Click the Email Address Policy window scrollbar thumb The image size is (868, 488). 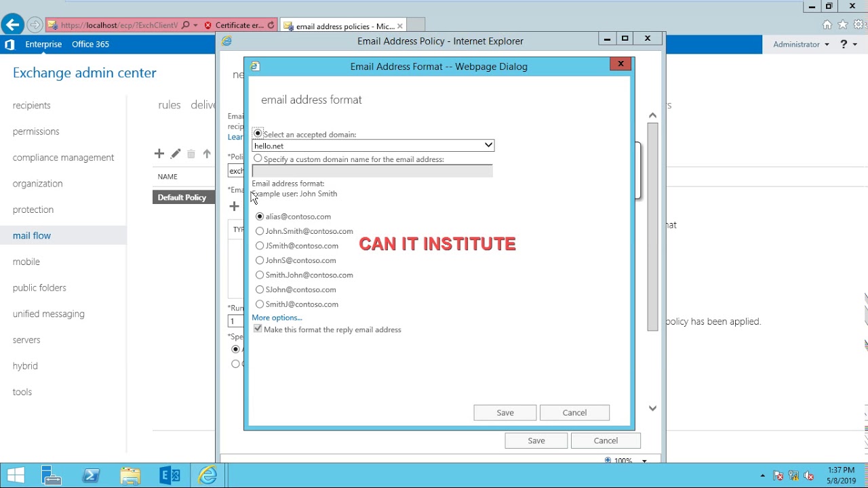(652, 227)
